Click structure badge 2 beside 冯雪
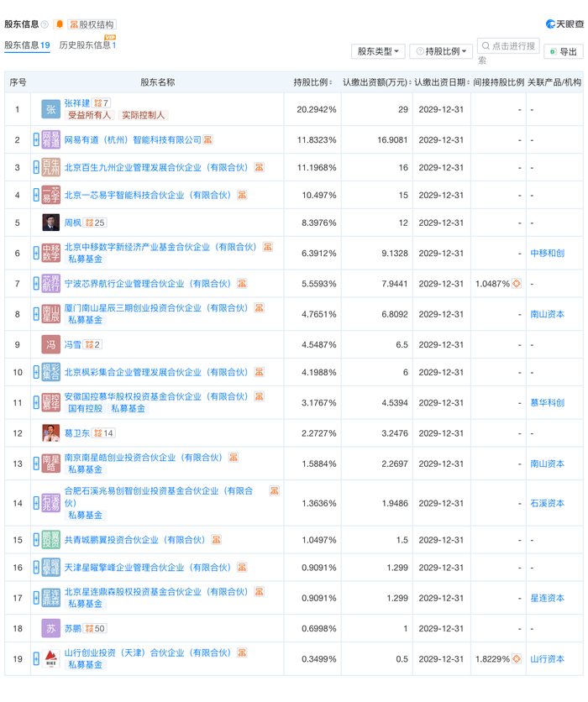Screen dimensions: 588x702 pyautogui.click(x=93, y=345)
